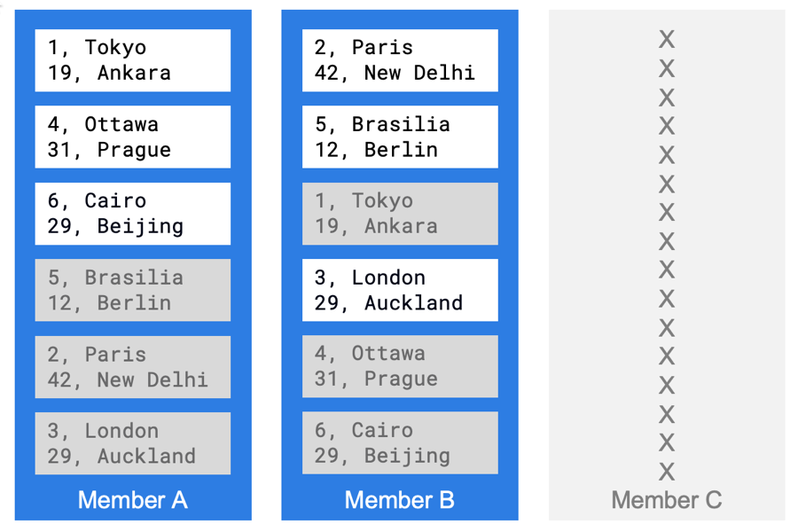The width and height of the screenshot is (798, 532).
Task: Click the Member A label
Action: tap(132, 500)
